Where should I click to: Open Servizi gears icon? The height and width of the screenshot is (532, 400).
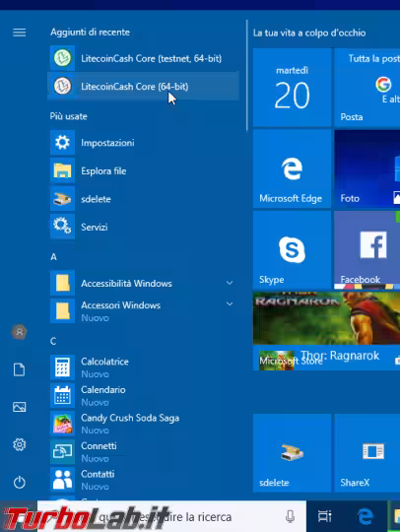tap(62, 227)
